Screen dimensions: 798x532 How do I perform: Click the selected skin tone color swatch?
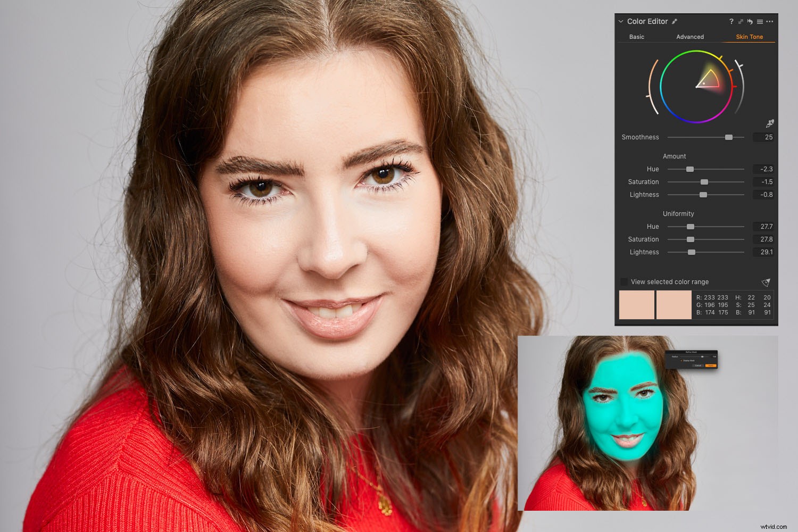tap(637, 304)
